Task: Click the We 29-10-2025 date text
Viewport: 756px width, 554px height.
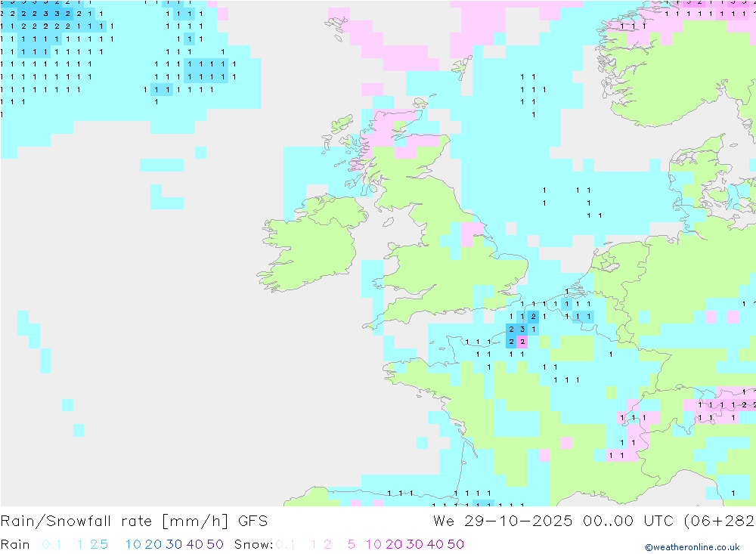Action: point(503,522)
